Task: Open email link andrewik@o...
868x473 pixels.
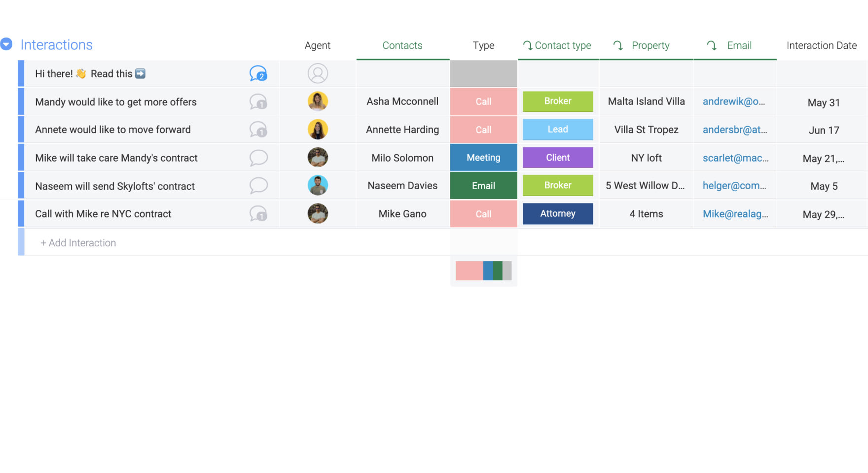Action: (733, 101)
